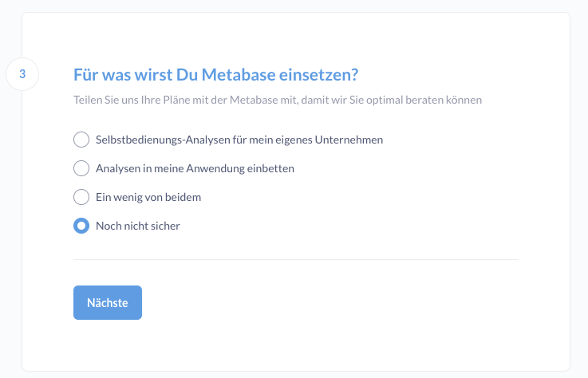588x378 pixels.
Task: Select the 'Ein wenig von beidem' radio button
Action: pos(81,197)
